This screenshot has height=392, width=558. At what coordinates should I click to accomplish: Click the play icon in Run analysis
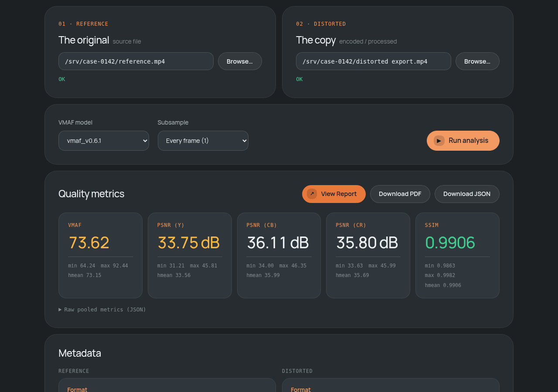coord(439,141)
